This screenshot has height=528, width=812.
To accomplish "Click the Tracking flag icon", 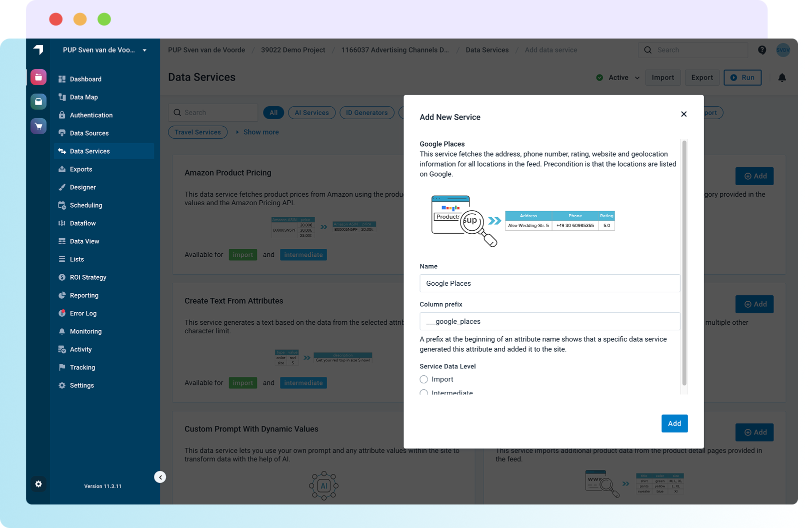I will click(x=62, y=367).
